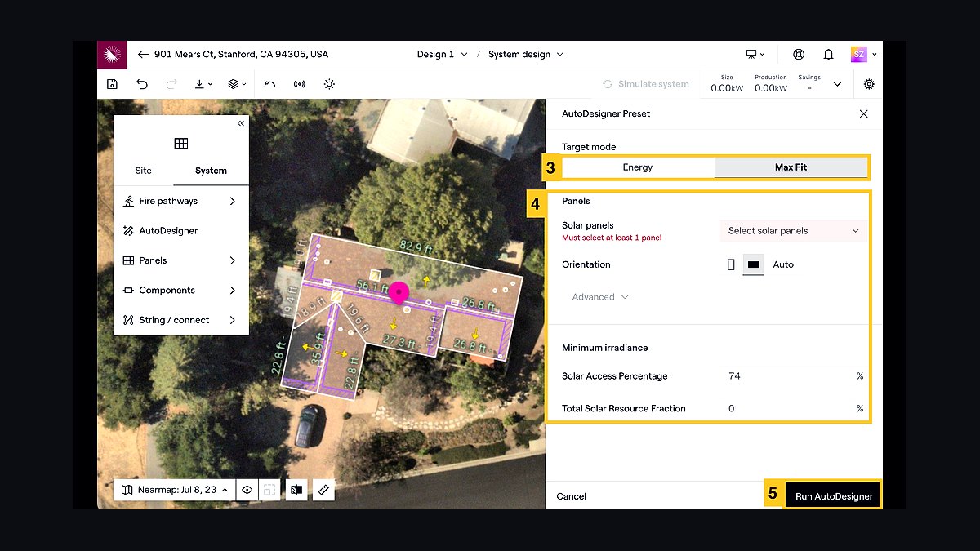Click the 27.3 ft roof measurement label
The width and height of the screenshot is (980, 551).
tap(399, 341)
